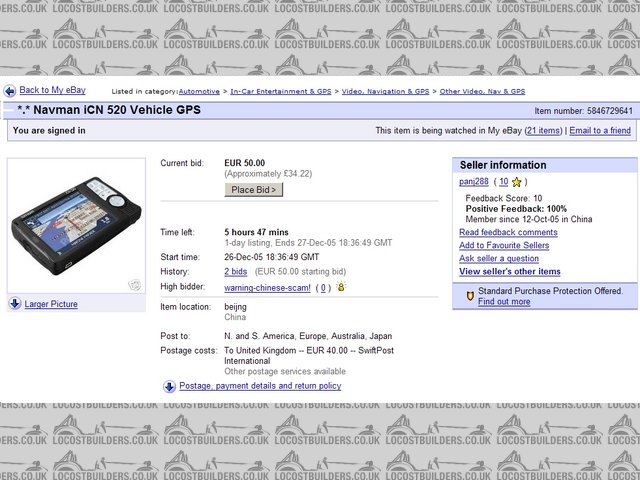The height and width of the screenshot is (480, 640).
Task: Open Other Video, Nav & GPS category
Action: [482, 91]
